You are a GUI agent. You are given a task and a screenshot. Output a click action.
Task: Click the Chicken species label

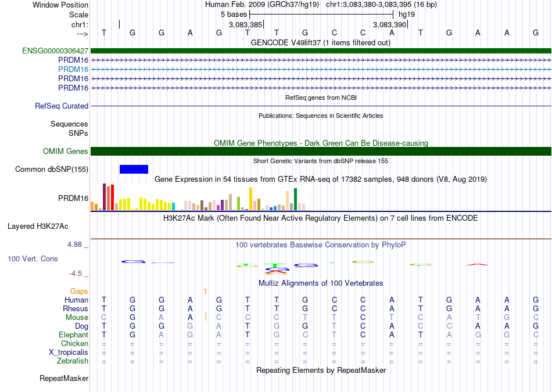pos(74,343)
